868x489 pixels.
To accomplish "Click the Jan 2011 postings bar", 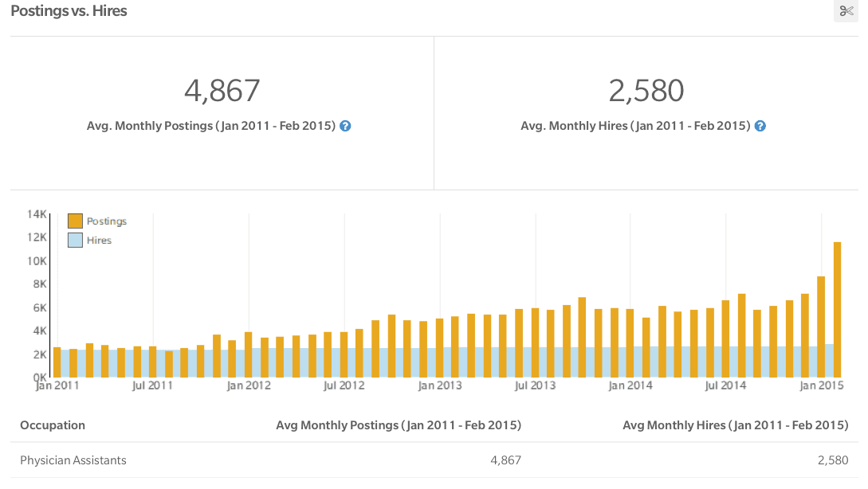I will pos(57,362).
